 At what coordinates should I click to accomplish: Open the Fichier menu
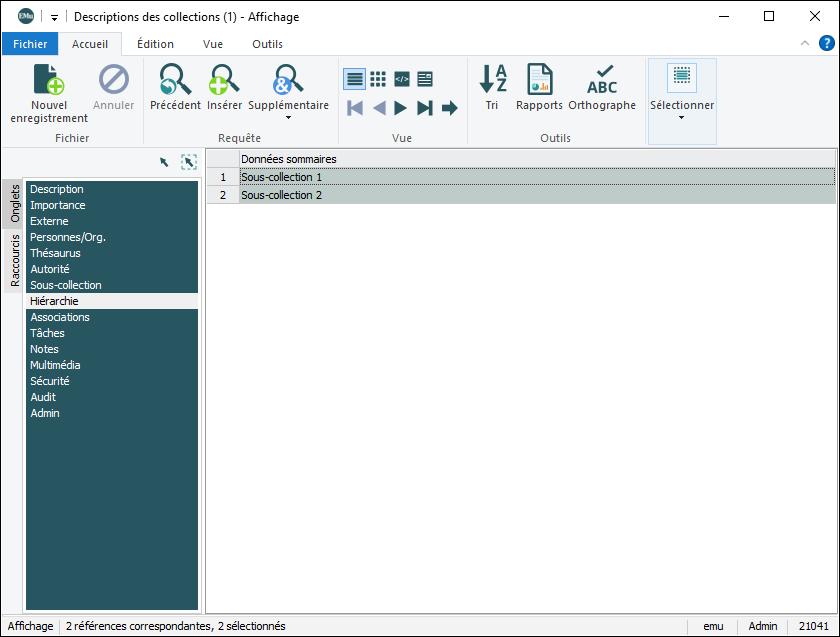tap(30, 44)
